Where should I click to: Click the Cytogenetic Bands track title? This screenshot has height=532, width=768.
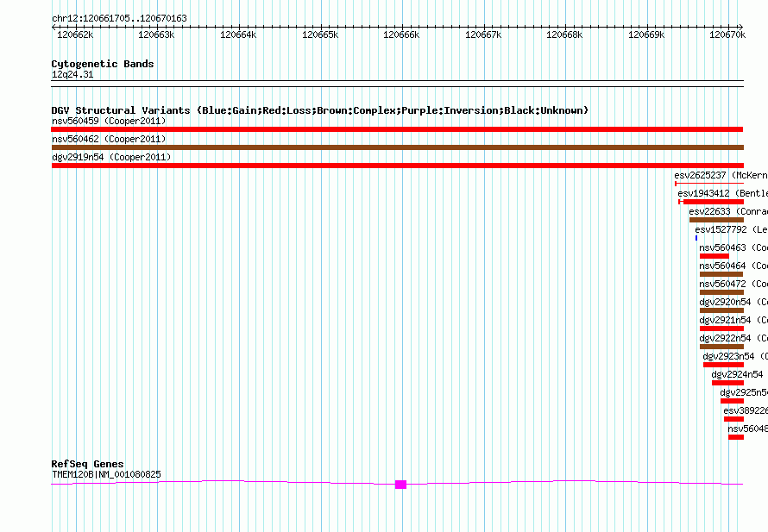103,64
